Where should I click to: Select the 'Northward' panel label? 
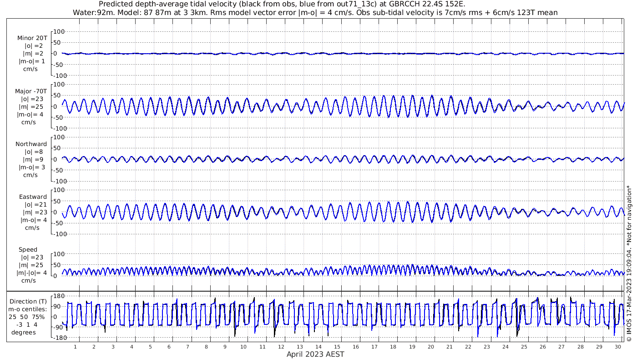tap(31, 144)
